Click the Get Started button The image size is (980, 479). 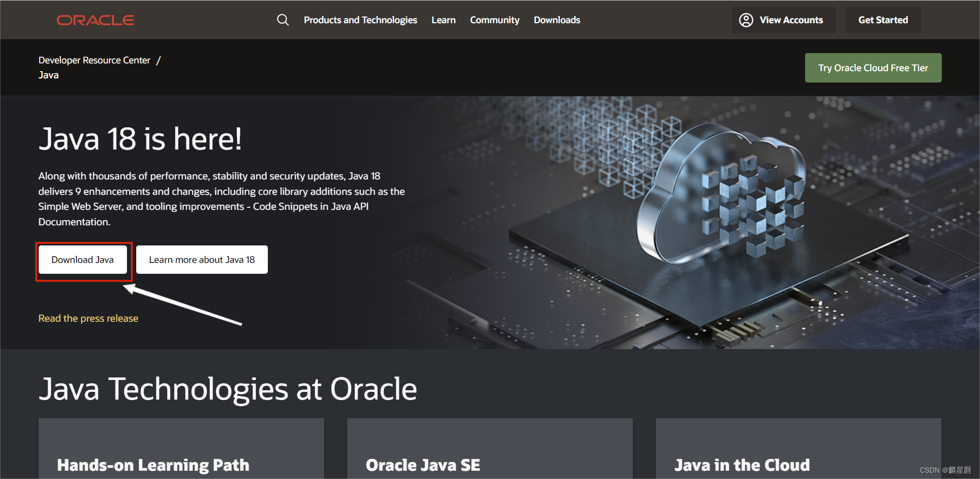[883, 20]
